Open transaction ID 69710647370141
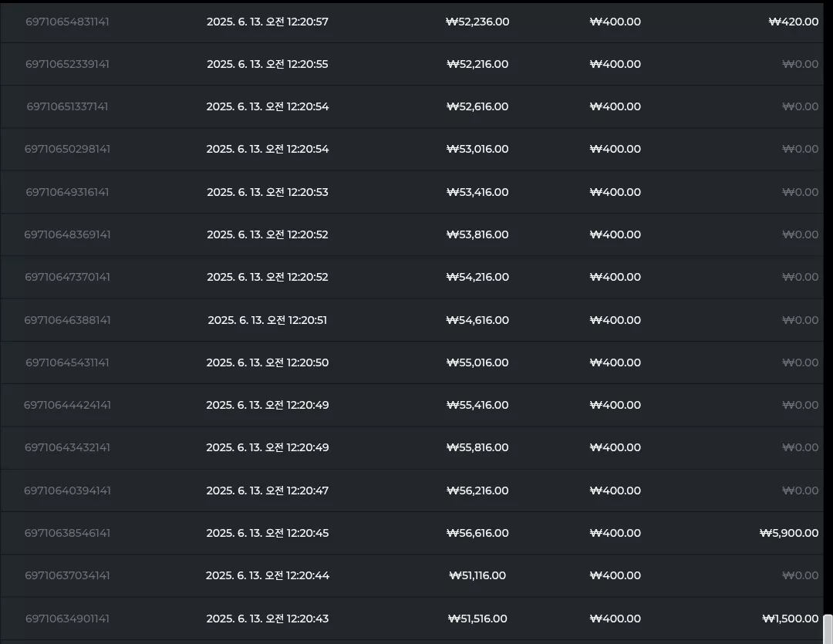Image resolution: width=833 pixels, height=644 pixels. (x=67, y=278)
